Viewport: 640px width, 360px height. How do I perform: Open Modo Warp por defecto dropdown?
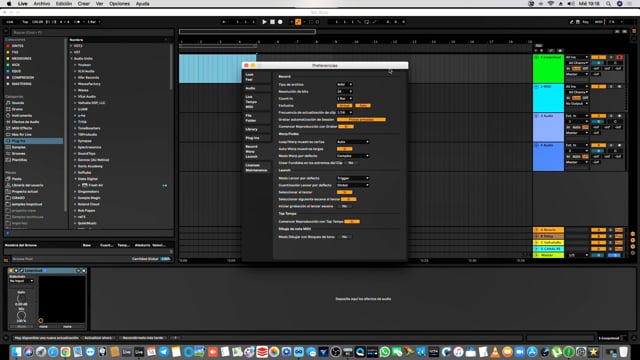(x=353, y=156)
